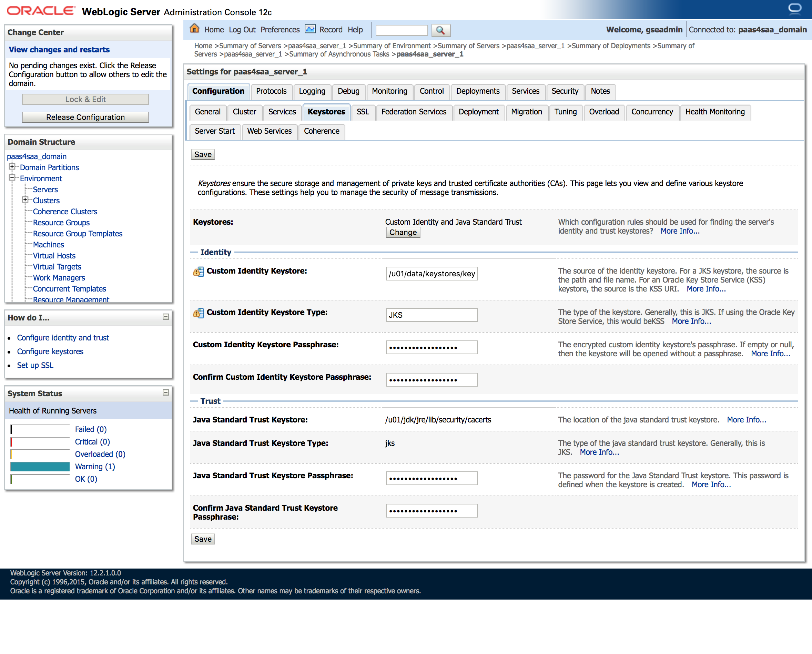Switch to the Logging tab

pos(312,91)
